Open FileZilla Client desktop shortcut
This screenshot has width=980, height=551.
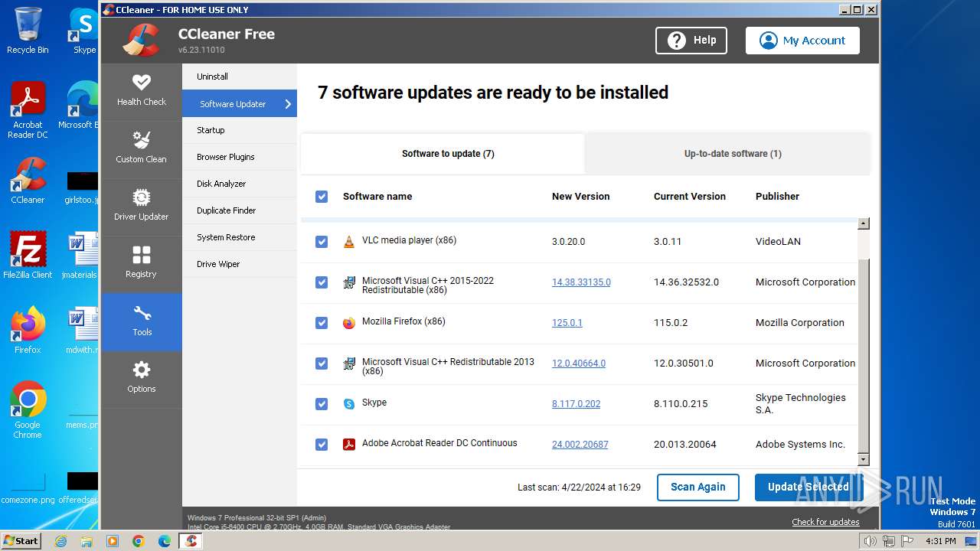click(28, 255)
